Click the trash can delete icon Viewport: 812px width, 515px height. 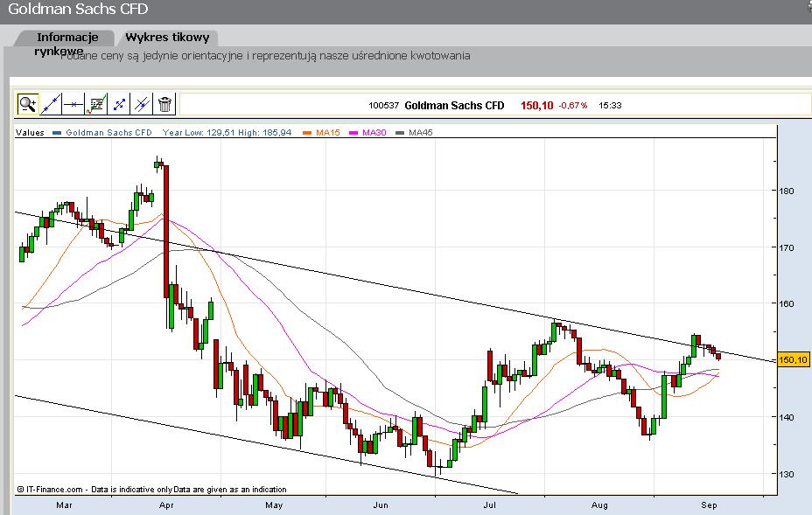click(164, 104)
